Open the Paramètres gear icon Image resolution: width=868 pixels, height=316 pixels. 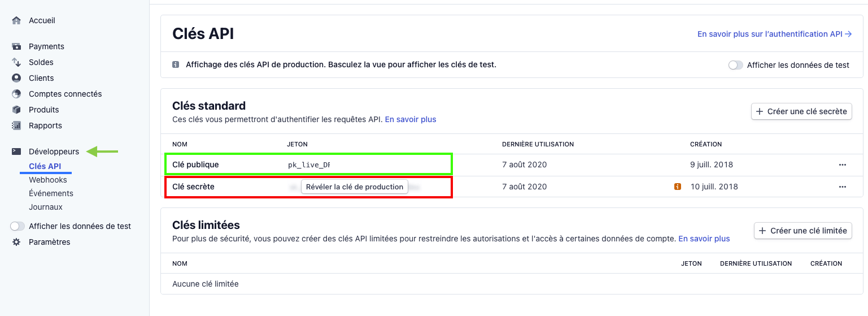(x=16, y=242)
